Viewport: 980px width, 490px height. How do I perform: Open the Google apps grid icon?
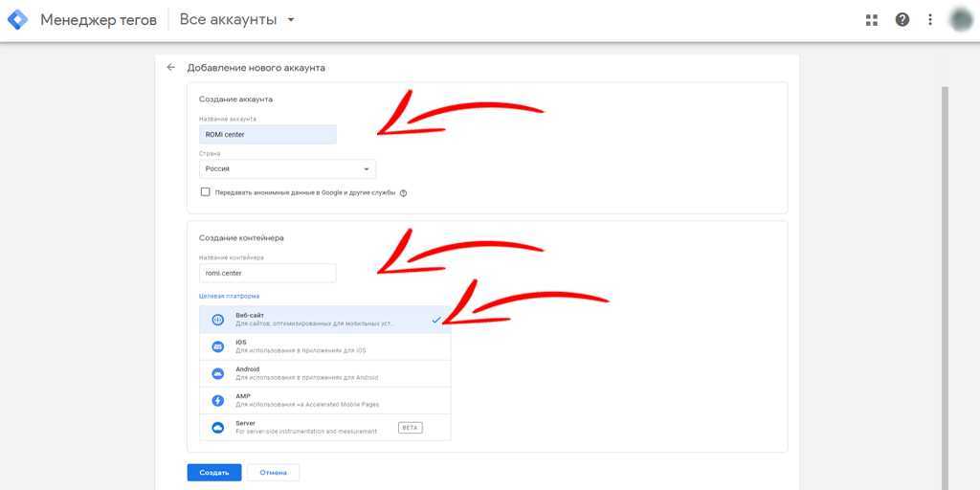coord(872,20)
